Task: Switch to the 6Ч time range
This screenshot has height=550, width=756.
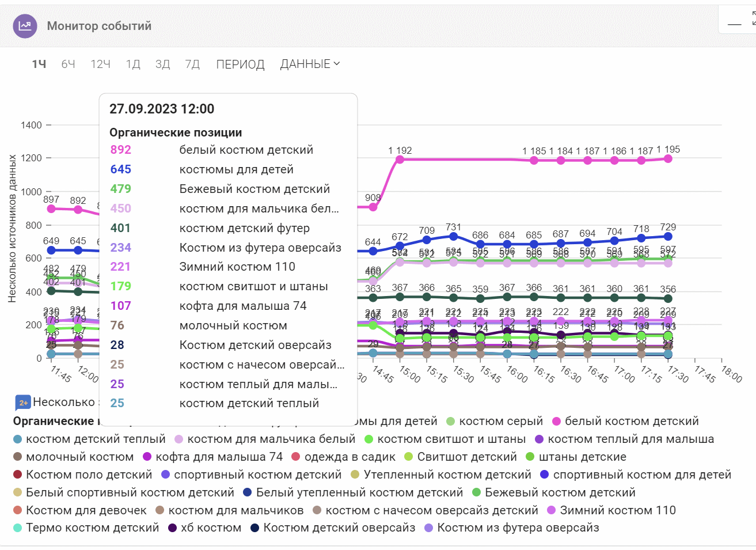Action: (x=68, y=64)
